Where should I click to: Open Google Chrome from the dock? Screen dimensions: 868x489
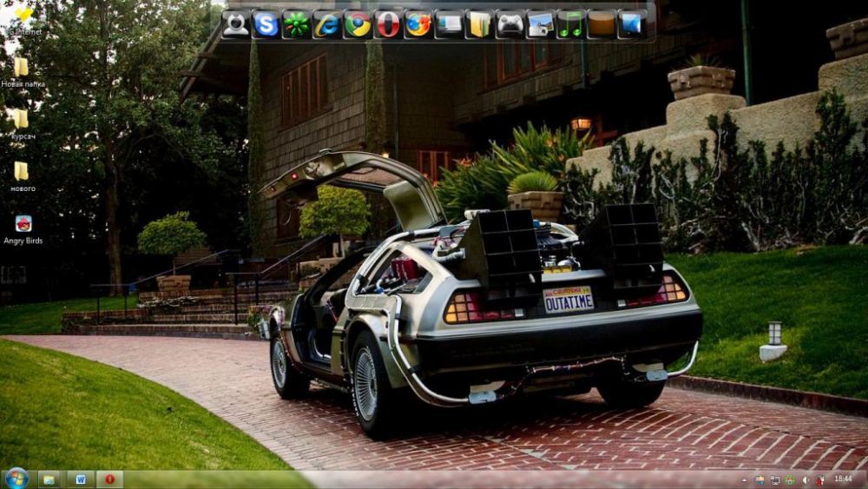[358, 25]
